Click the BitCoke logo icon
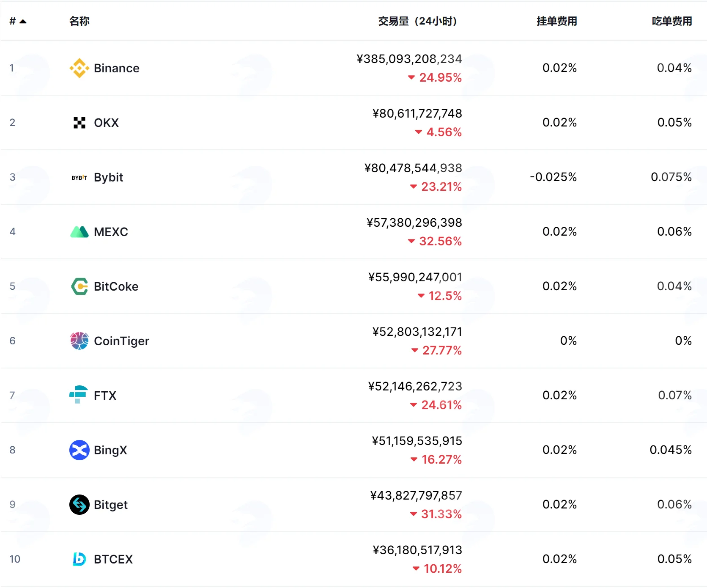 [79, 286]
